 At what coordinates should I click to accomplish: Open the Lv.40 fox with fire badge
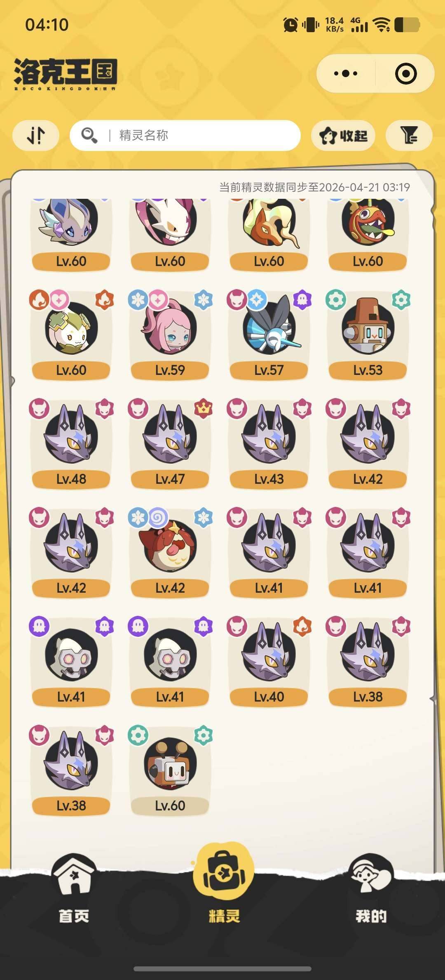pos(269,662)
